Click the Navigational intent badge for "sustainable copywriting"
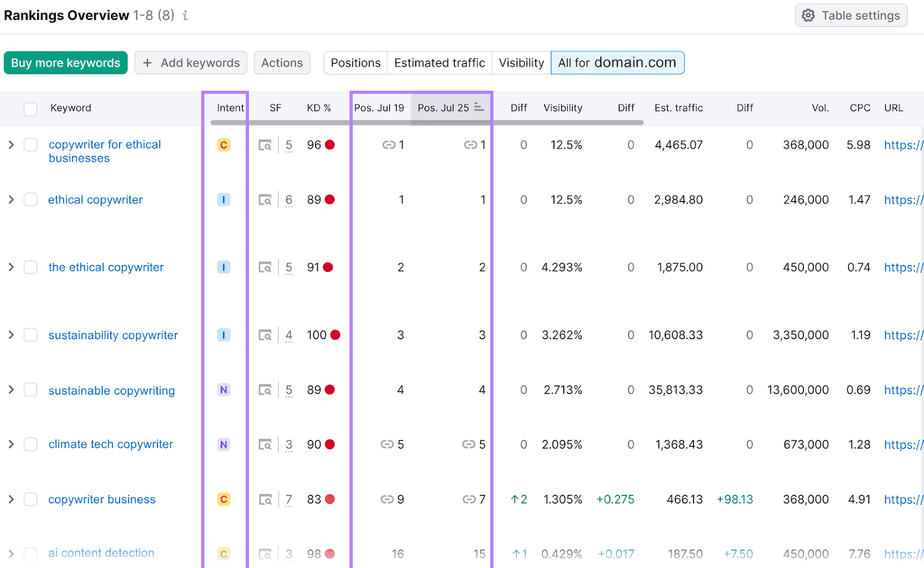The width and height of the screenshot is (924, 568). [223, 390]
